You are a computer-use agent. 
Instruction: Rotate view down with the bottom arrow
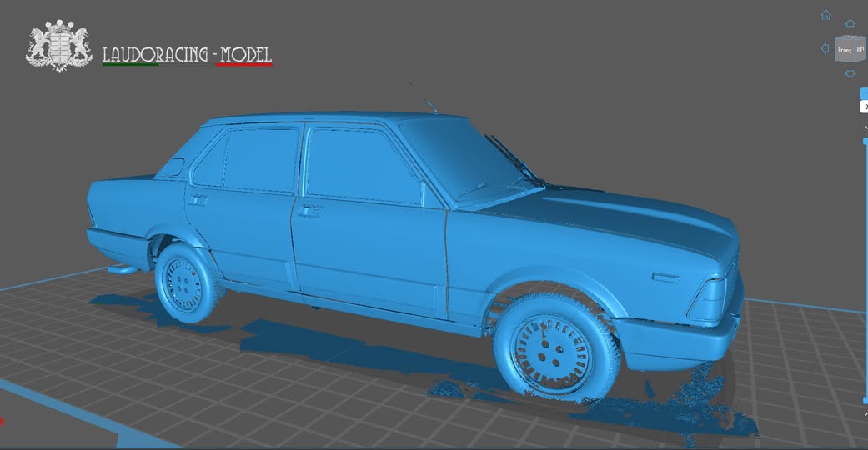tap(850, 73)
